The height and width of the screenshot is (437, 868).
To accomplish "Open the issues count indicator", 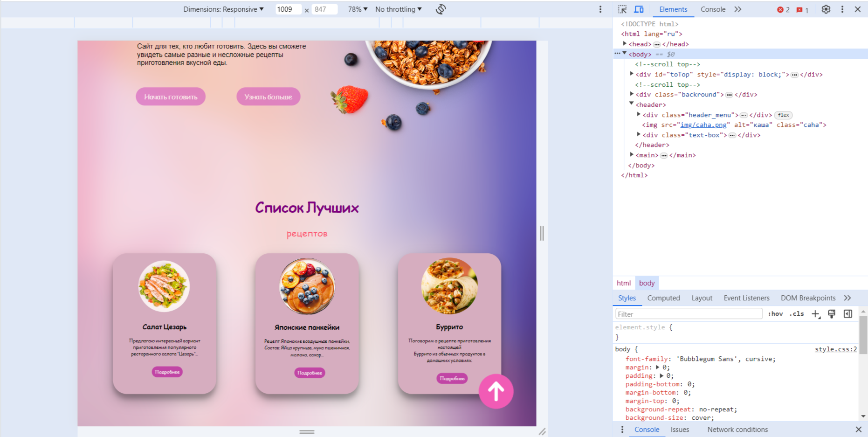I will point(802,9).
